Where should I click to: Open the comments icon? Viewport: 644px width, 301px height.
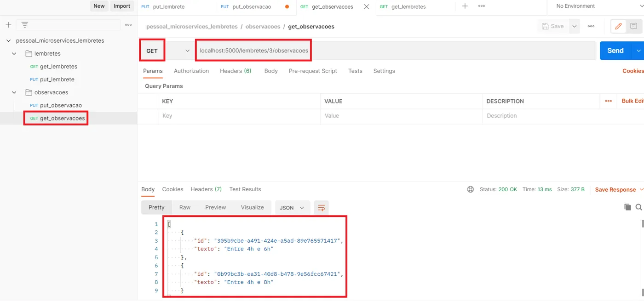[x=633, y=26]
